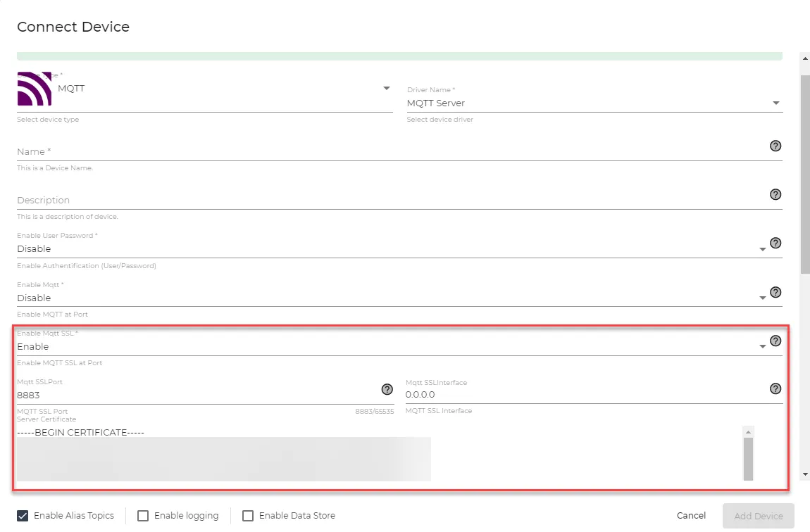Click the 'Enable MQTT SSL at Port' hint
This screenshot has height=532, width=810.
[59, 362]
